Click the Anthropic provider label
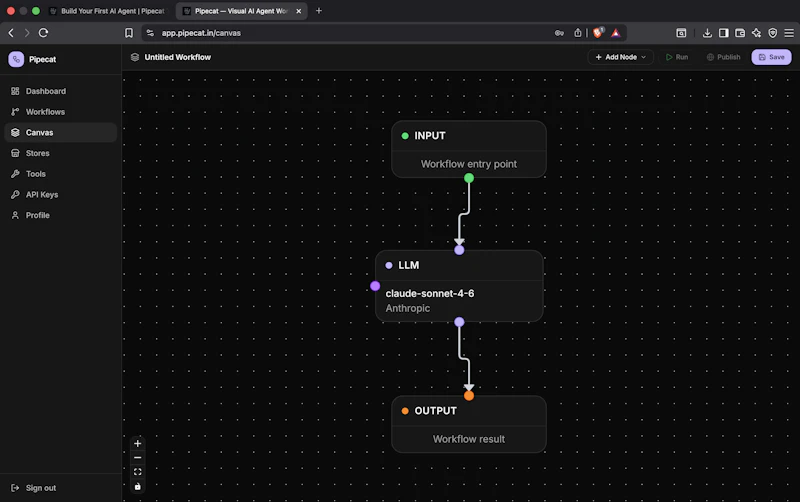Image resolution: width=800 pixels, height=502 pixels. [x=408, y=308]
